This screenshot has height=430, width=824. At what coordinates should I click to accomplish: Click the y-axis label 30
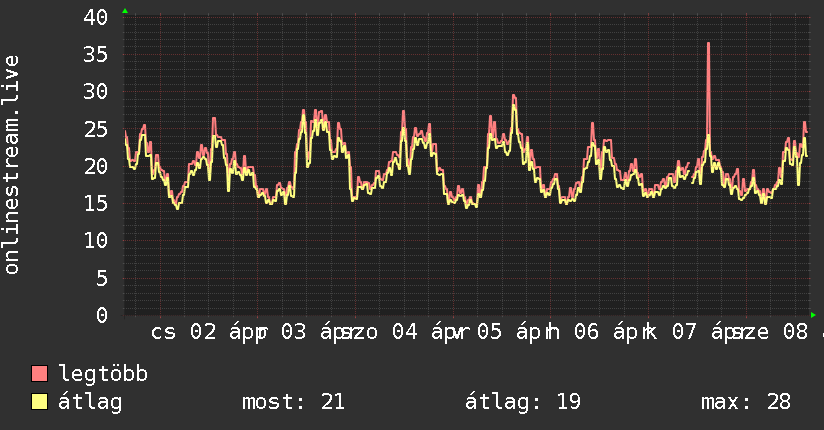96,92
